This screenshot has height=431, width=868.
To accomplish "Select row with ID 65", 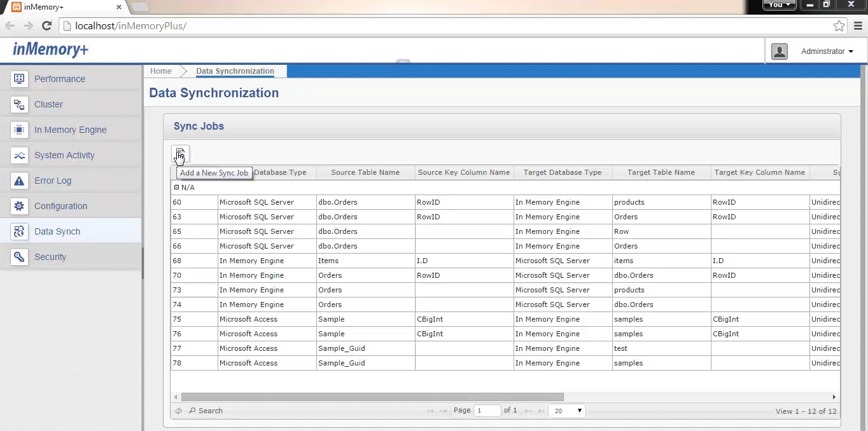I will [505, 231].
